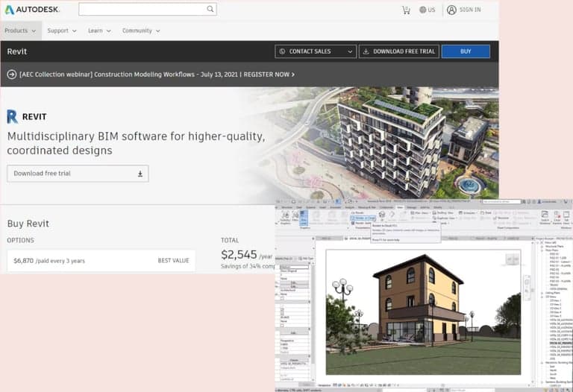Open Visibility/Graphics in the Revit ribbon

pyautogui.click(x=286, y=217)
